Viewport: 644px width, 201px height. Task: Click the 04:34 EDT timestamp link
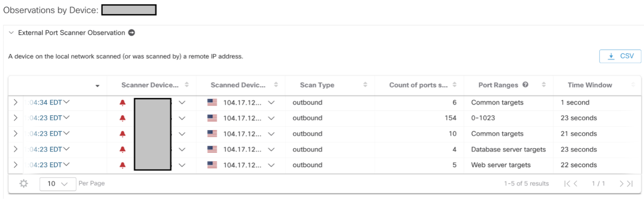(45, 102)
